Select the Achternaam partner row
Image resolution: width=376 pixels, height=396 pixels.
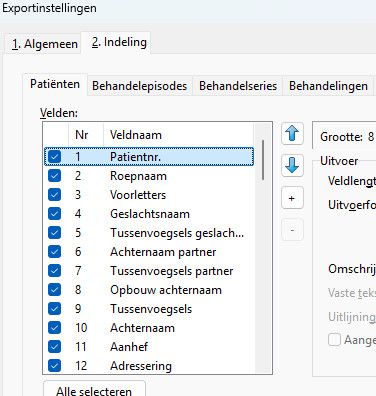point(149,252)
